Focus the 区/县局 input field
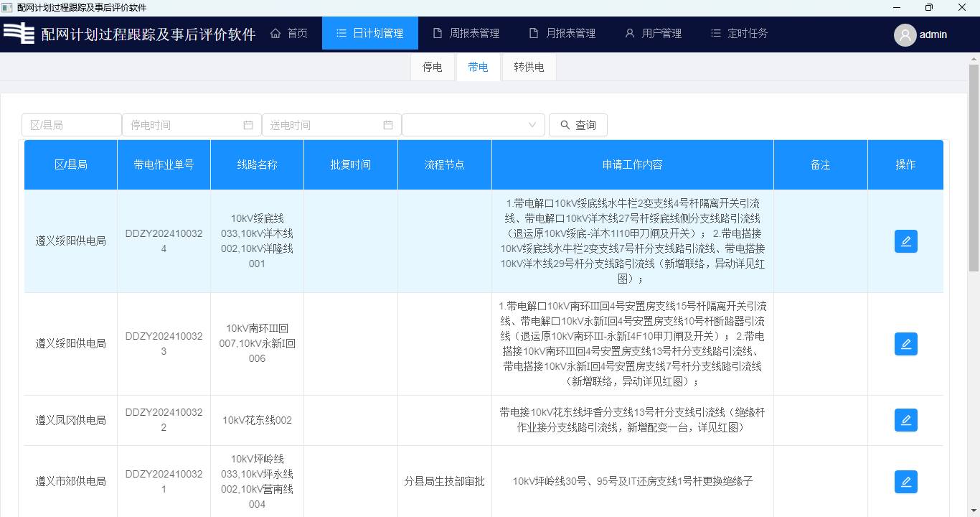 pyautogui.click(x=71, y=125)
